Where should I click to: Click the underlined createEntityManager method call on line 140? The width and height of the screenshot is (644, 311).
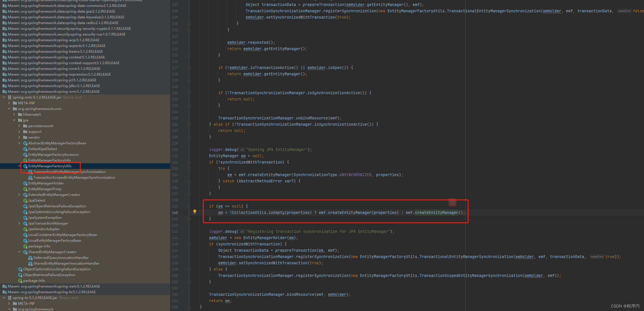(x=437, y=212)
